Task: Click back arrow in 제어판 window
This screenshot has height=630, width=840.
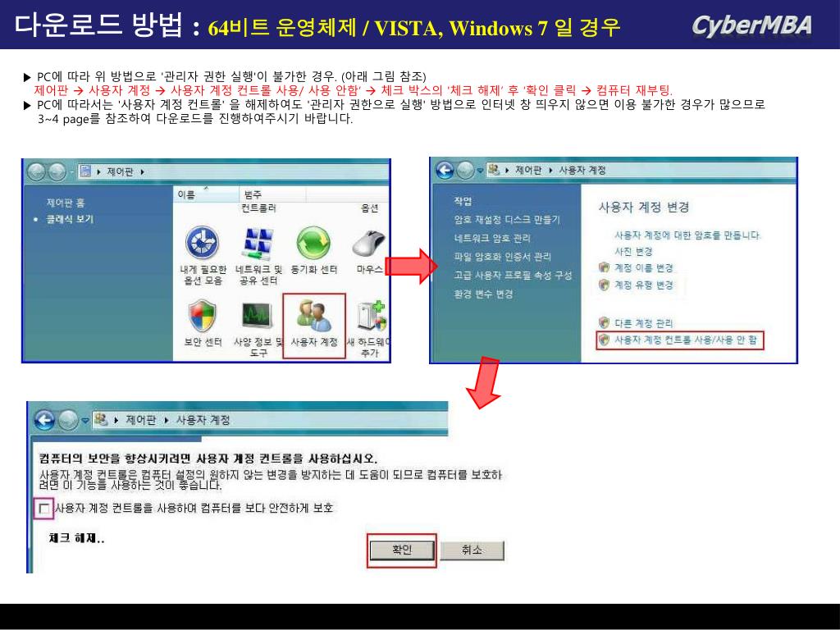Action: (x=36, y=172)
